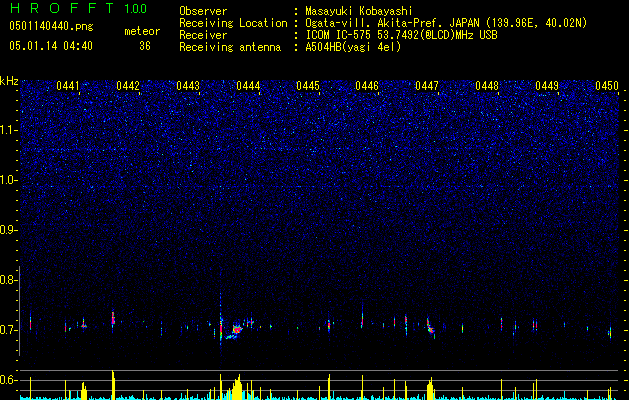629x400 pixels.
Task: Click observer name Masayuki Kobayashi
Action: tap(359, 11)
